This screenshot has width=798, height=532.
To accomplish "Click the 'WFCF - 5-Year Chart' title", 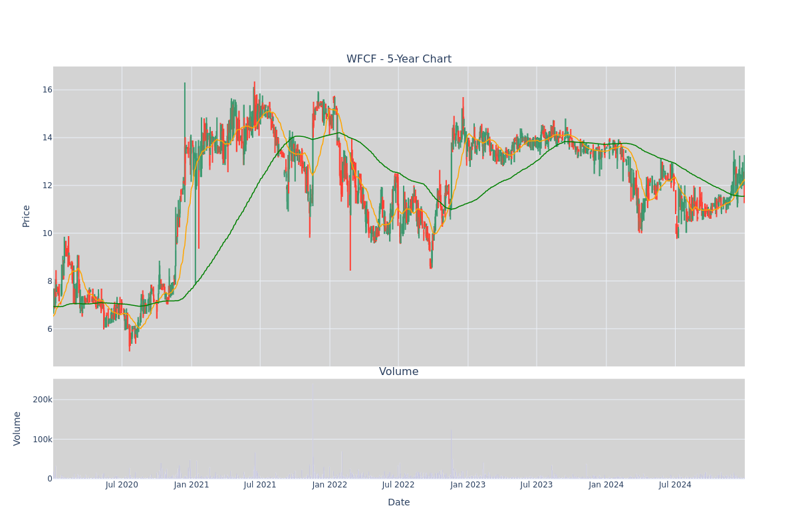I will [399, 59].
